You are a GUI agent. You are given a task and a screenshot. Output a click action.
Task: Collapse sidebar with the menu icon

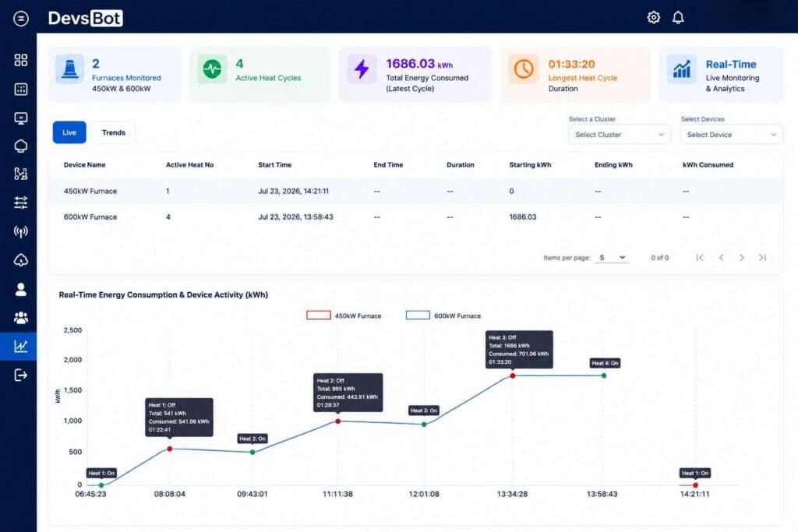pyautogui.click(x=21, y=19)
